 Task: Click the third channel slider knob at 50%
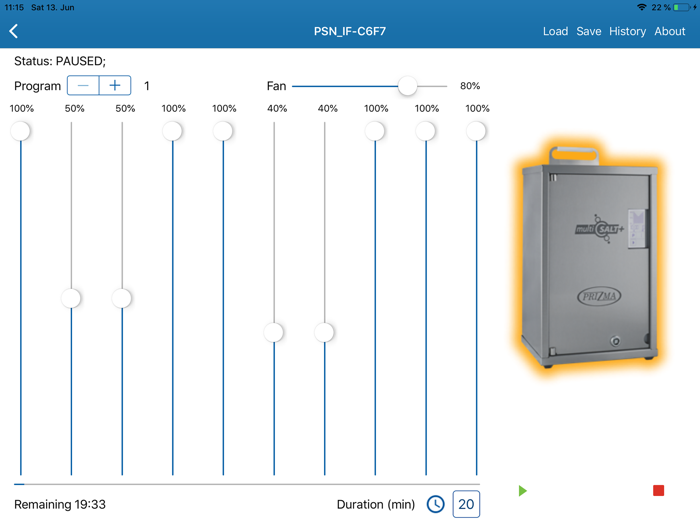(x=122, y=298)
